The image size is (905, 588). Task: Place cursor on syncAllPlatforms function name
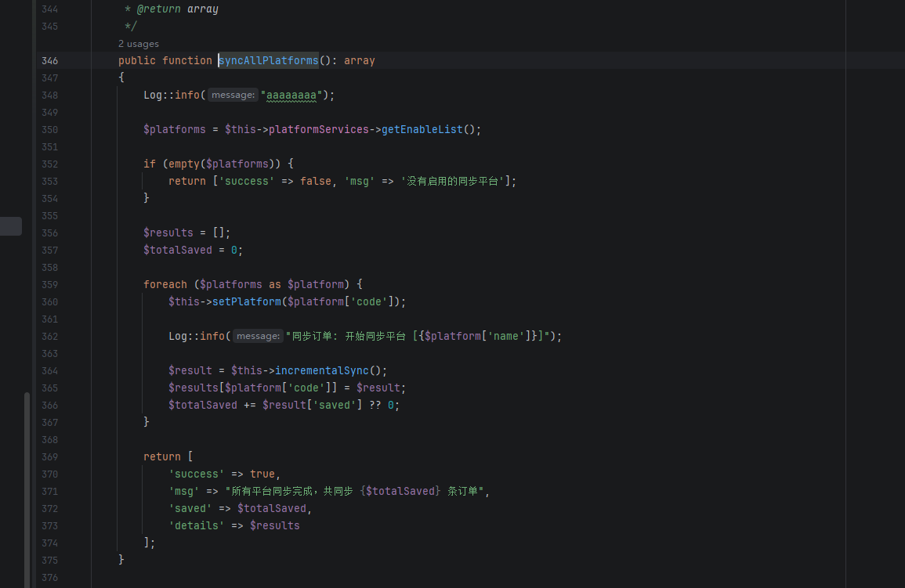(x=269, y=60)
